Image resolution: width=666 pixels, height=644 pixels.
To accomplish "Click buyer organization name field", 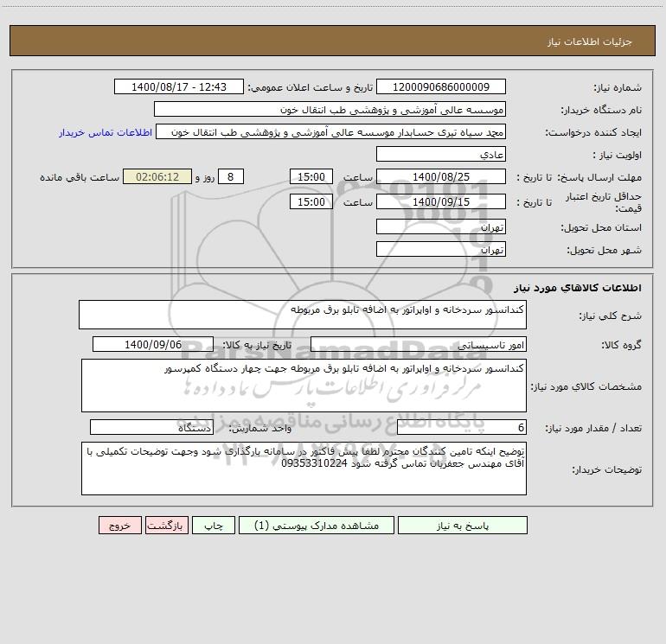I will tap(330, 110).
